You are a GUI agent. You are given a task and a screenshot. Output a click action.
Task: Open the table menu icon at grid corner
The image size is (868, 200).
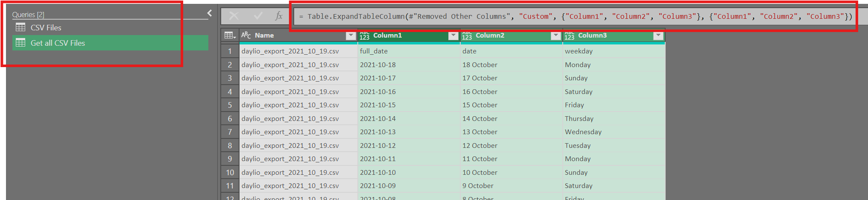click(x=230, y=35)
